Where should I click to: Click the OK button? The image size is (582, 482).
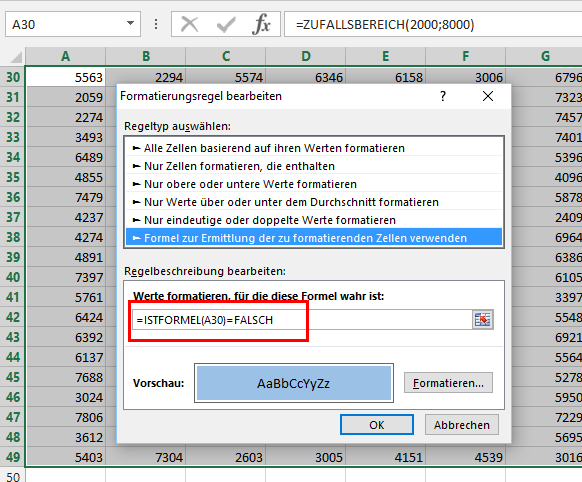(377, 425)
